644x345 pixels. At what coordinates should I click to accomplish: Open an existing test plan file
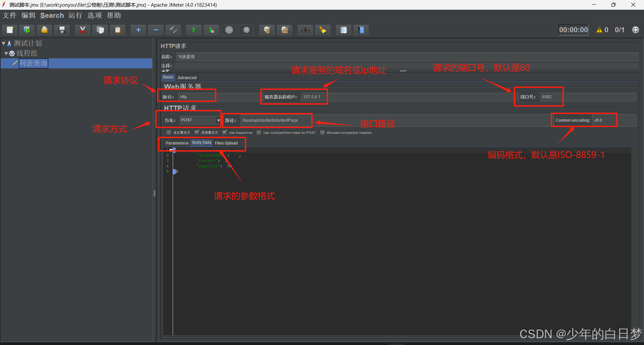tap(44, 30)
